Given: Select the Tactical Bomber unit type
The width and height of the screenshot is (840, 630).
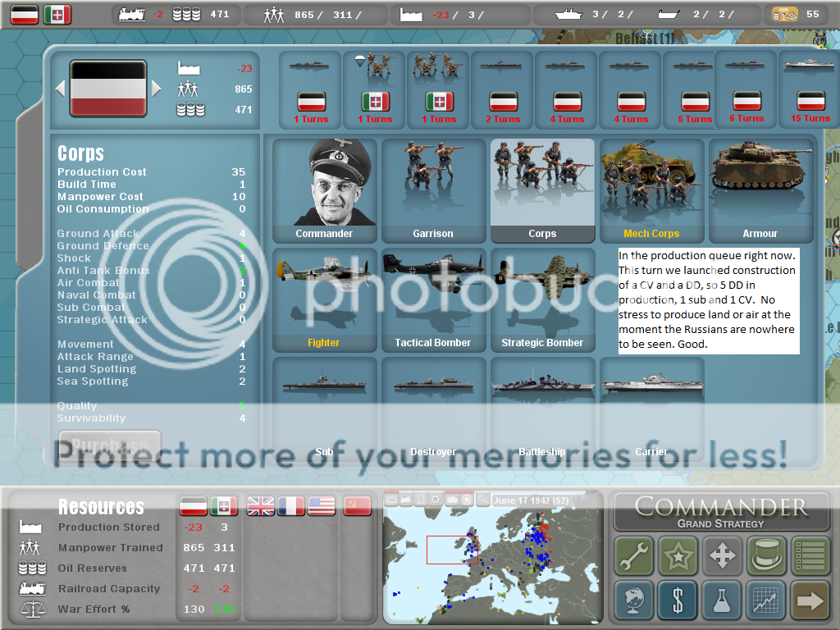Looking at the screenshot, I should click(x=432, y=300).
